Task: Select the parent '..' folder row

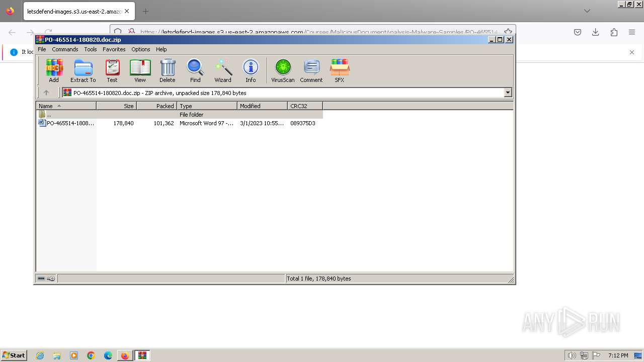Action: click(179, 115)
